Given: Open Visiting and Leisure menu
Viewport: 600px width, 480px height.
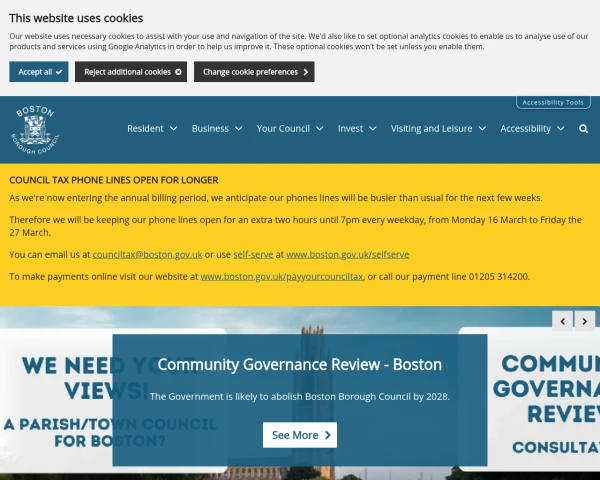Looking at the screenshot, I should point(438,129).
